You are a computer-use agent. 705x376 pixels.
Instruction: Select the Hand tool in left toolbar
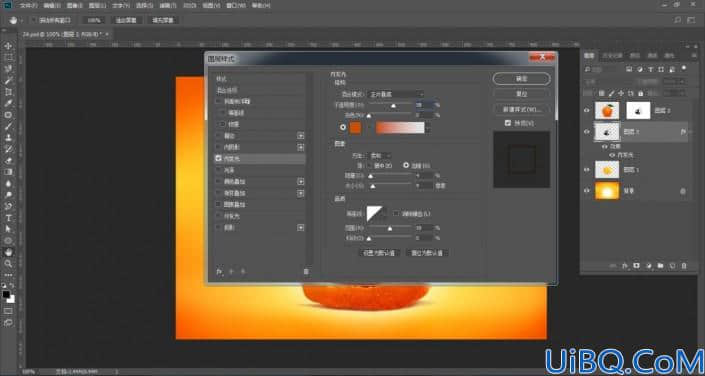pos(9,252)
